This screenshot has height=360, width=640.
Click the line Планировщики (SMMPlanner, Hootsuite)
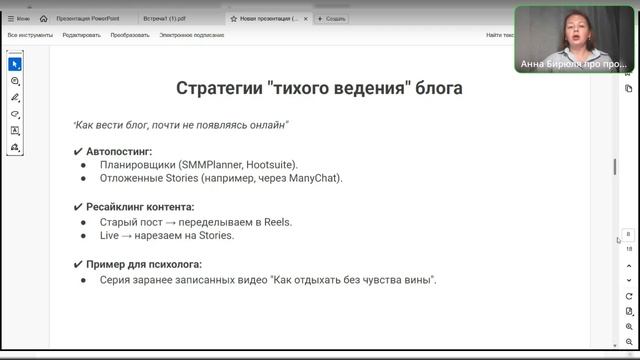(x=199, y=165)
